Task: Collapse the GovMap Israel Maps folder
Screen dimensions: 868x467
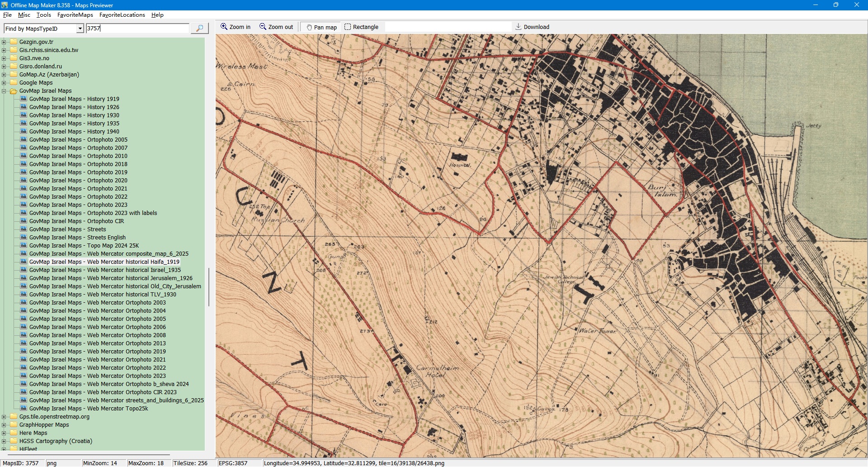Action: point(4,91)
